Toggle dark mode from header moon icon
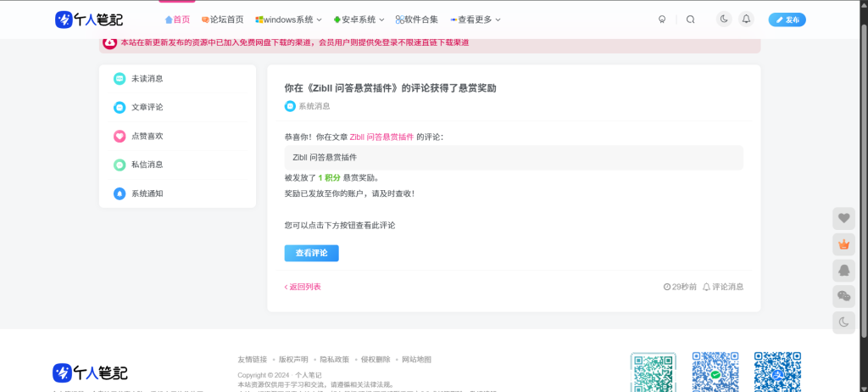The width and height of the screenshot is (868, 392). (723, 20)
